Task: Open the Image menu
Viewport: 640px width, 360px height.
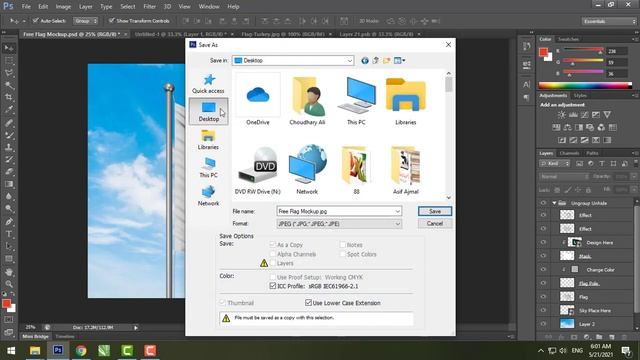Action: (x=63, y=7)
